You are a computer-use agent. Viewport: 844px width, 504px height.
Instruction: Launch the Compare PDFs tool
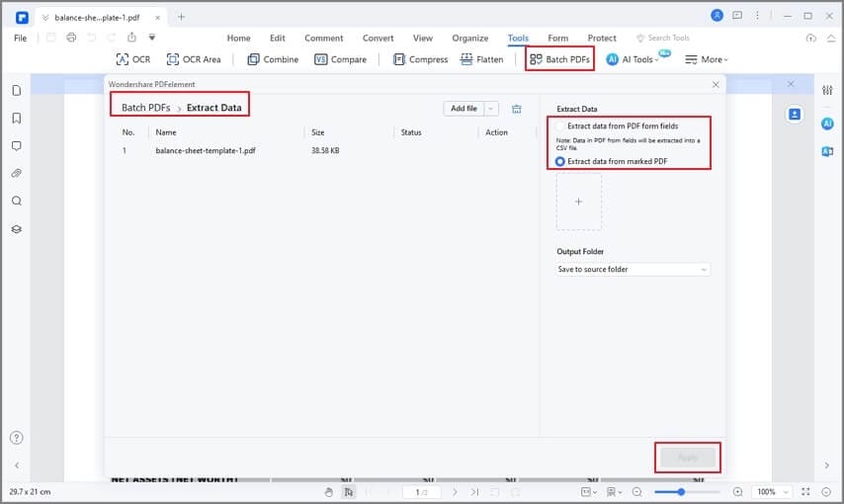click(340, 59)
